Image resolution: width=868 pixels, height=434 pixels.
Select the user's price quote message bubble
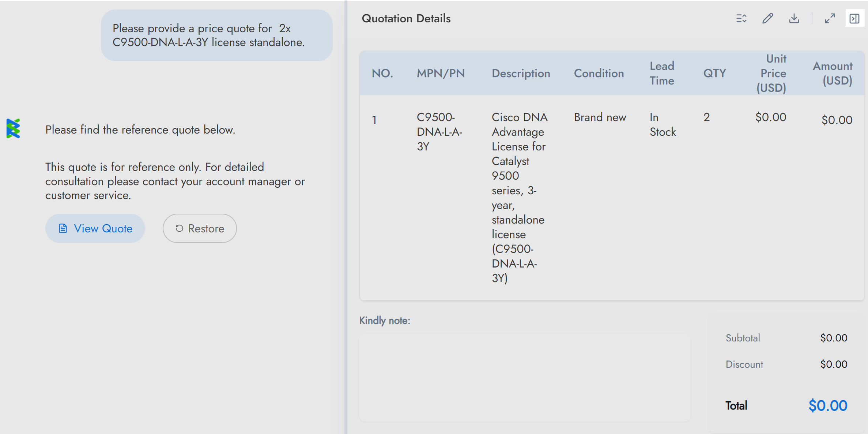click(216, 35)
